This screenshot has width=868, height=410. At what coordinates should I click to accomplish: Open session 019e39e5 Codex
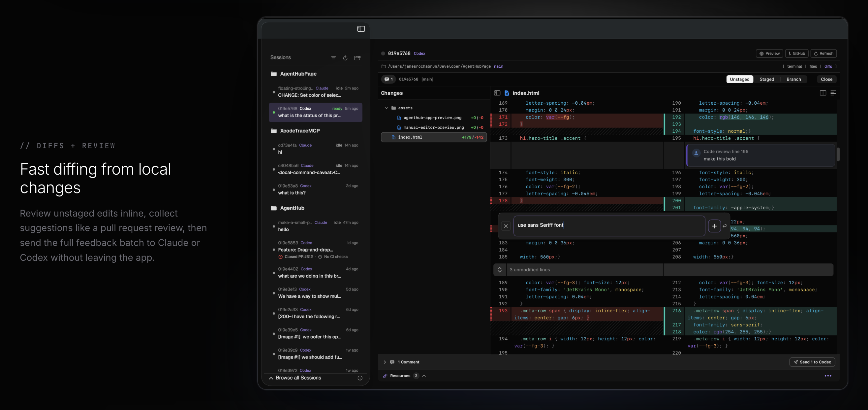tap(315, 333)
